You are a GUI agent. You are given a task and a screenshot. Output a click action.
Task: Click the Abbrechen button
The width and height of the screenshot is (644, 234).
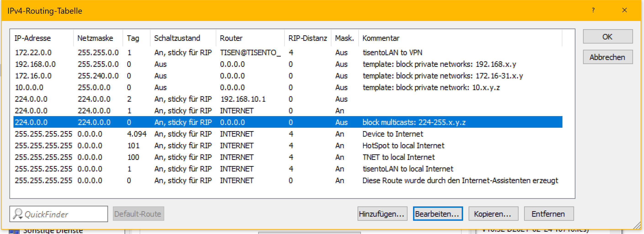[607, 57]
